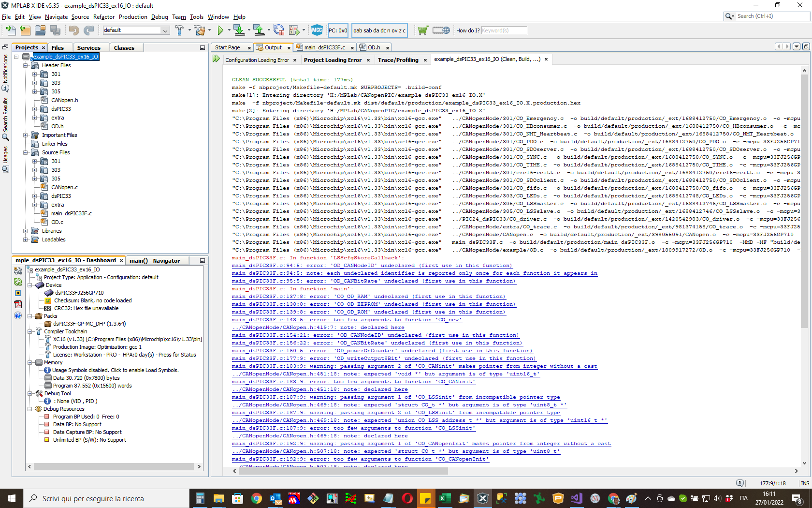
Task: Open the default configuration dropdown
Action: click(164, 30)
